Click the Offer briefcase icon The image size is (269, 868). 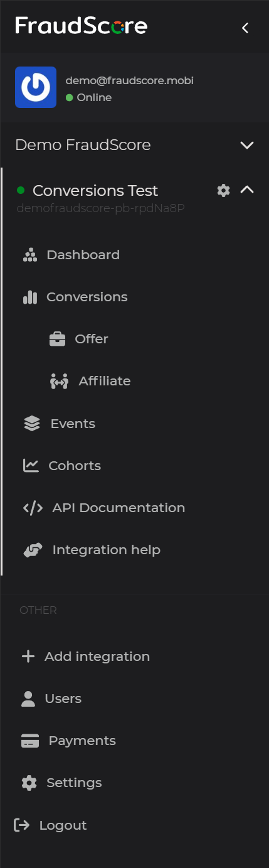[57, 339]
